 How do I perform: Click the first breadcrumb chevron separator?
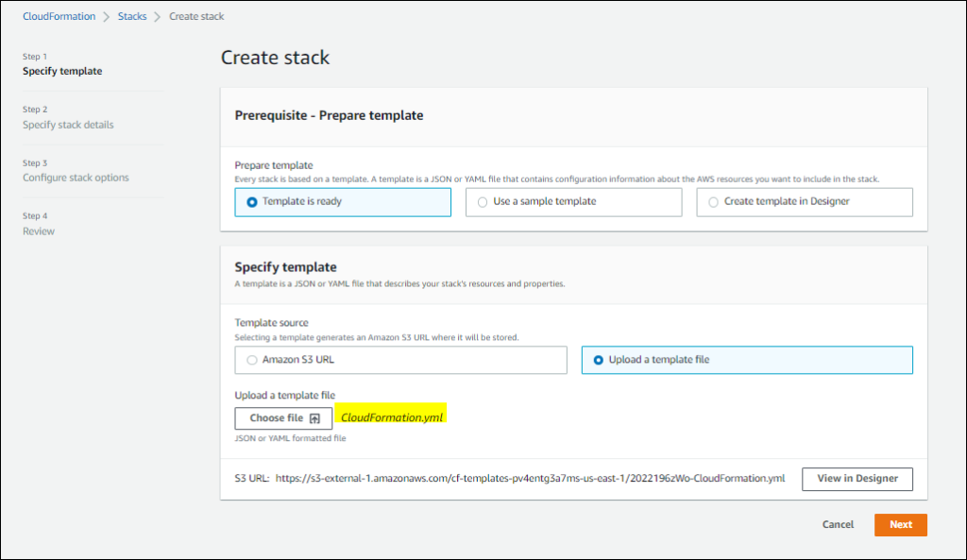[107, 16]
